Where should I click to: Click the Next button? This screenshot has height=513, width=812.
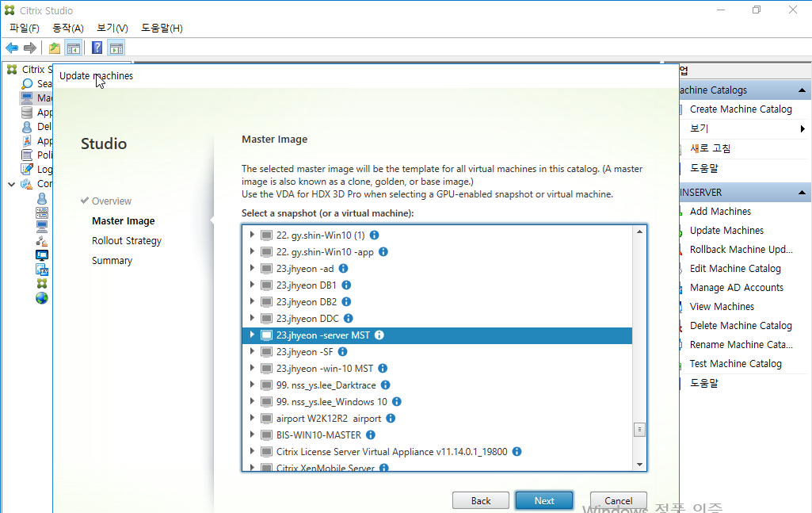coord(544,500)
